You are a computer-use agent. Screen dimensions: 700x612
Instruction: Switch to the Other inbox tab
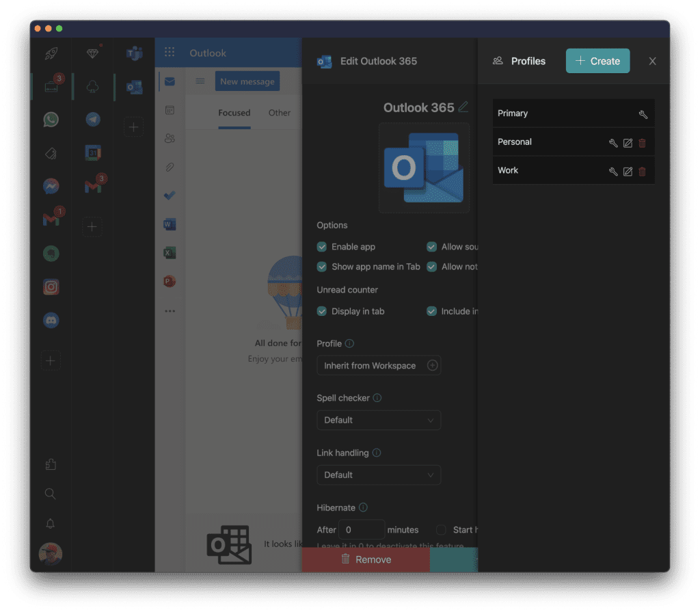point(280,113)
